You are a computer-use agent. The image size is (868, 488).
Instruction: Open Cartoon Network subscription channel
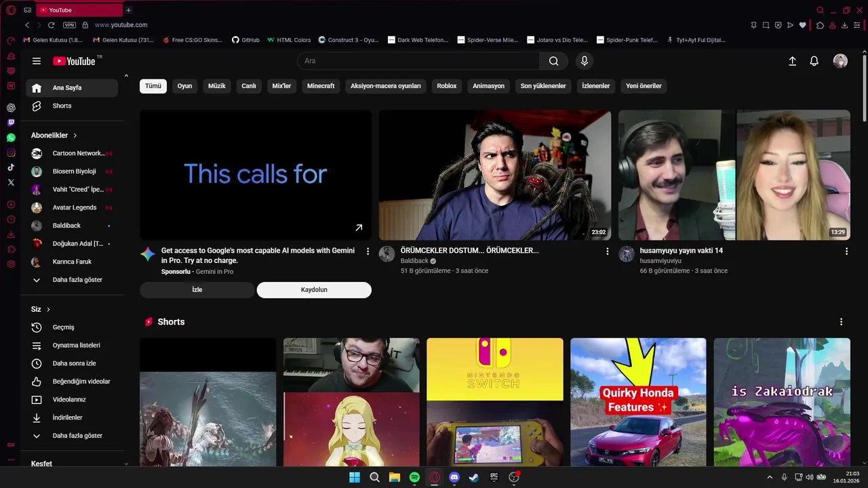coord(72,153)
